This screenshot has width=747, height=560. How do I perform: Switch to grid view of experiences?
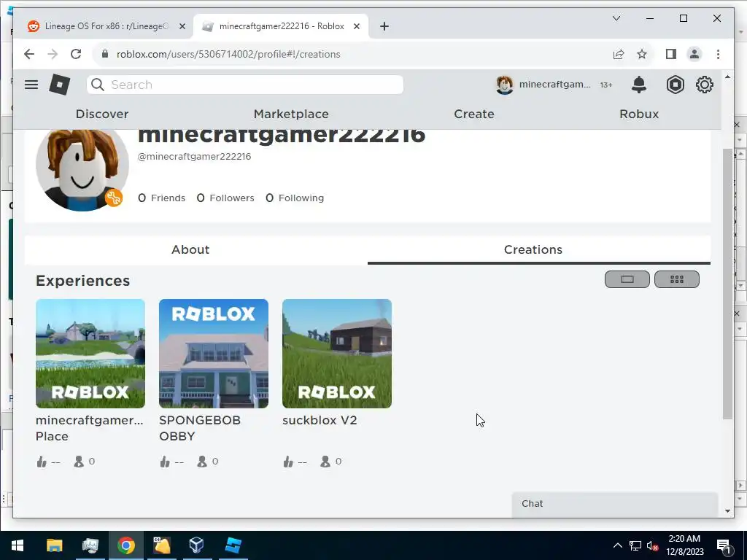(x=676, y=279)
